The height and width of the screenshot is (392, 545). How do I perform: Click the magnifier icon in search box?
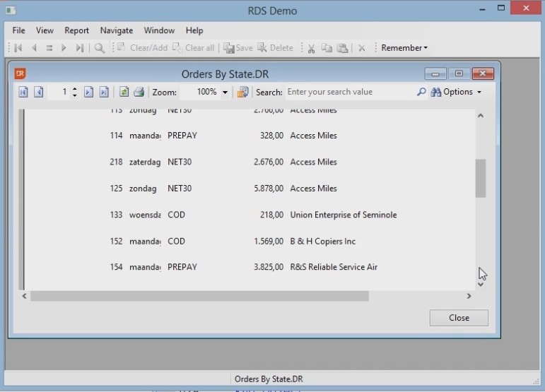[x=421, y=92]
